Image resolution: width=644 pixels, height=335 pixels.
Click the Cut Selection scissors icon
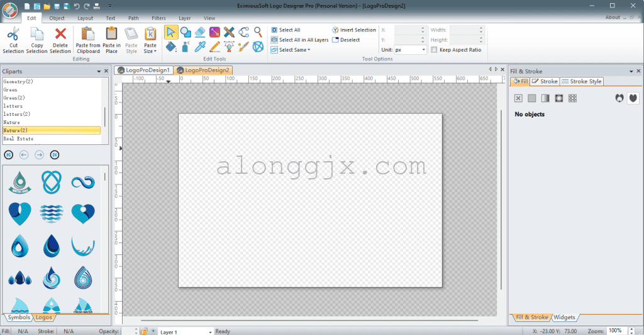click(x=13, y=34)
